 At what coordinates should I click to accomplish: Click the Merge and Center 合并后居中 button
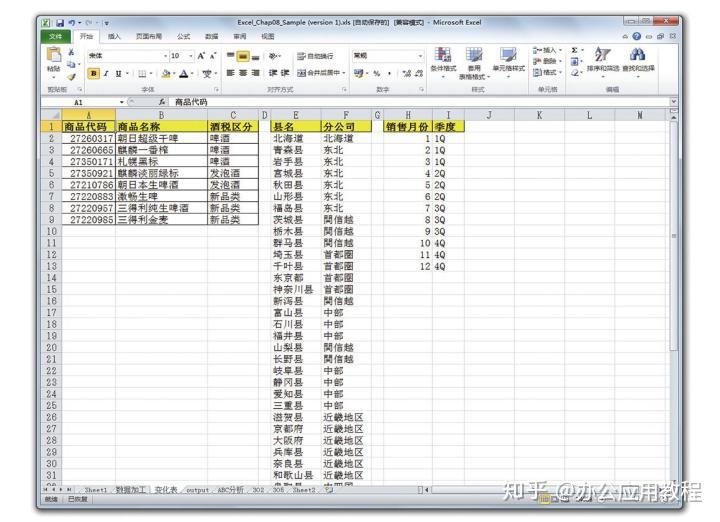point(321,73)
